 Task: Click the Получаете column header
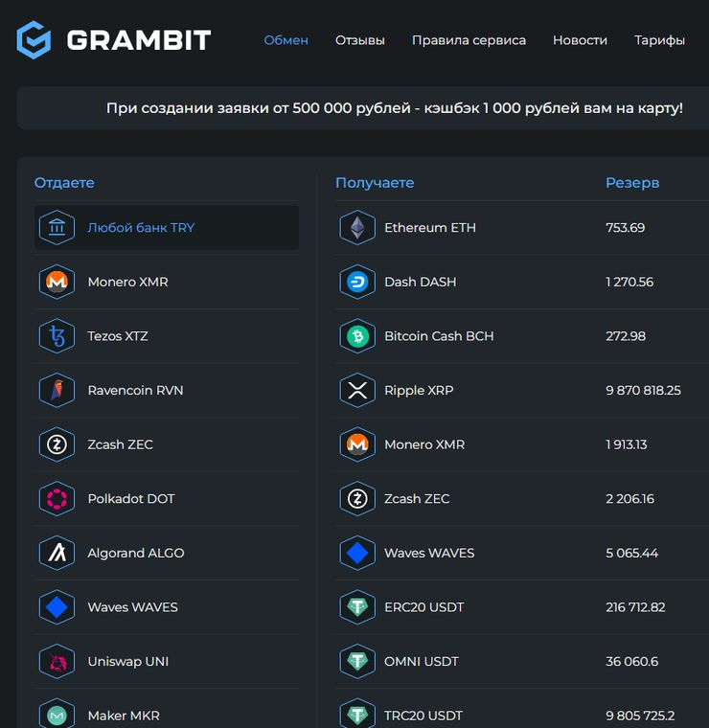(x=375, y=183)
